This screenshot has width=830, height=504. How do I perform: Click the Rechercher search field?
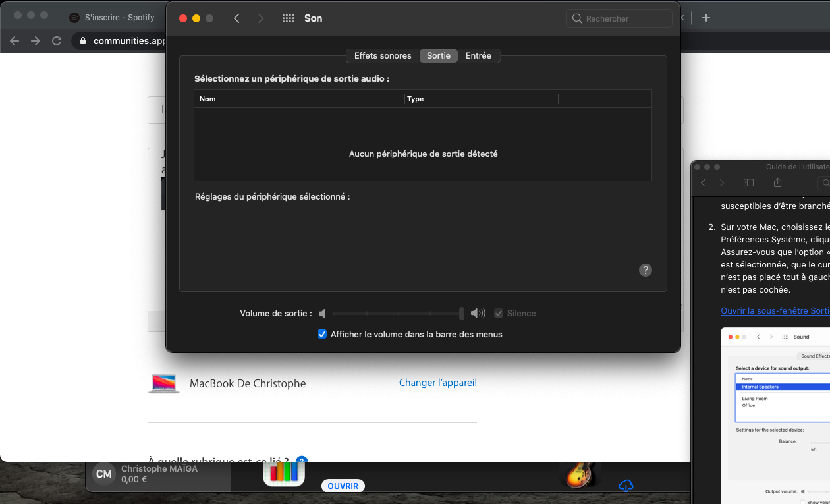point(619,18)
